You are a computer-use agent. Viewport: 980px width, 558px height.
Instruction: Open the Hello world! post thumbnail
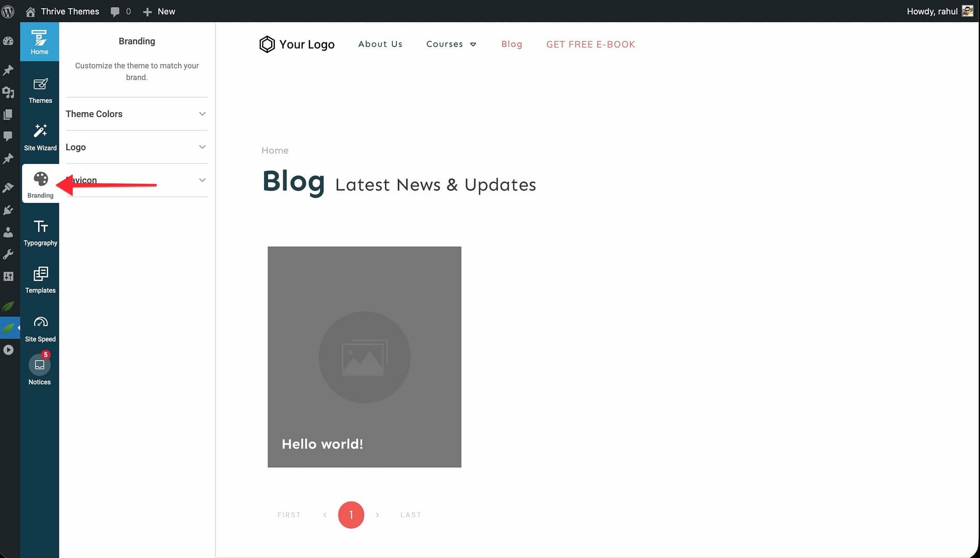[x=364, y=357]
